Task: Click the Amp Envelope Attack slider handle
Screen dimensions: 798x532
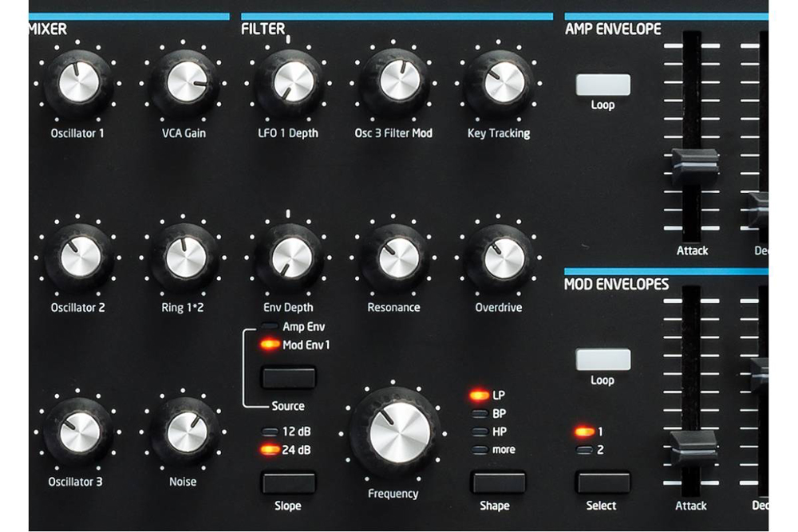Action: pyautogui.click(x=693, y=165)
